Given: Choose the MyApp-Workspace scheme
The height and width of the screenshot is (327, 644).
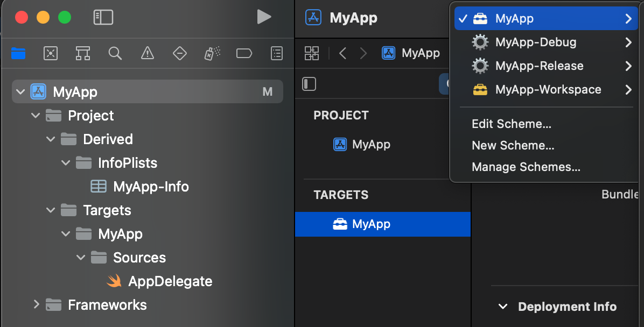Looking at the screenshot, I should (x=546, y=89).
